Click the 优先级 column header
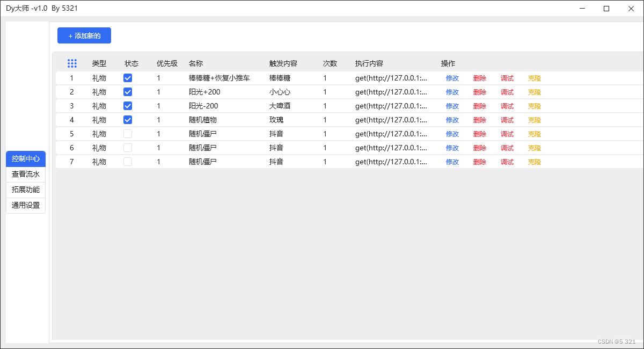This screenshot has width=644, height=349. point(167,63)
